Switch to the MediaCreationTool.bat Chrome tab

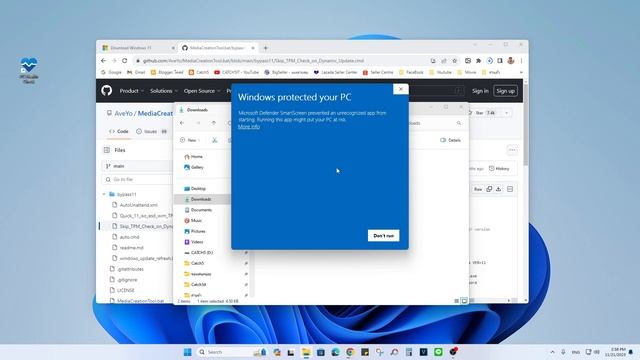(218, 48)
